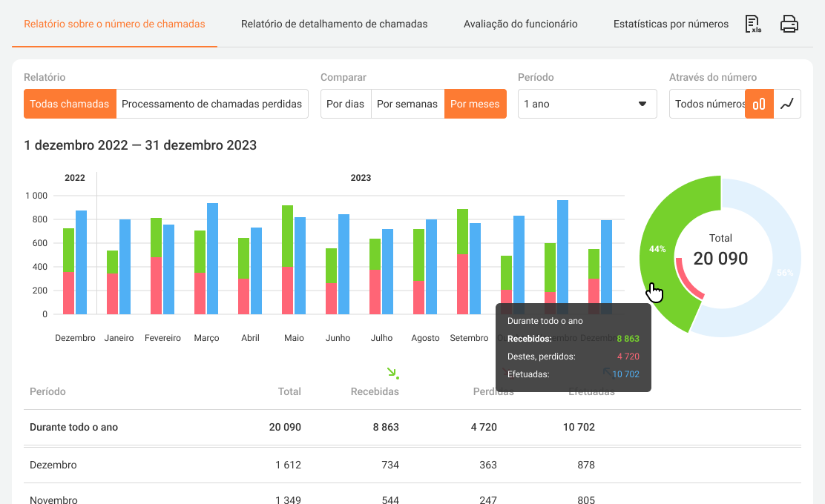Open the '1 ano' period dropdown
The height and width of the screenshot is (504, 825).
(x=587, y=104)
